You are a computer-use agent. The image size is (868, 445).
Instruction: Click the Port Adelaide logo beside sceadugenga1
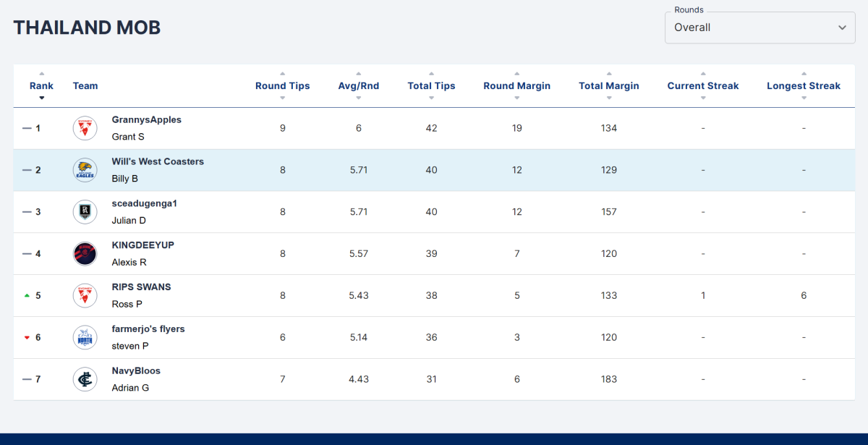pyautogui.click(x=85, y=212)
